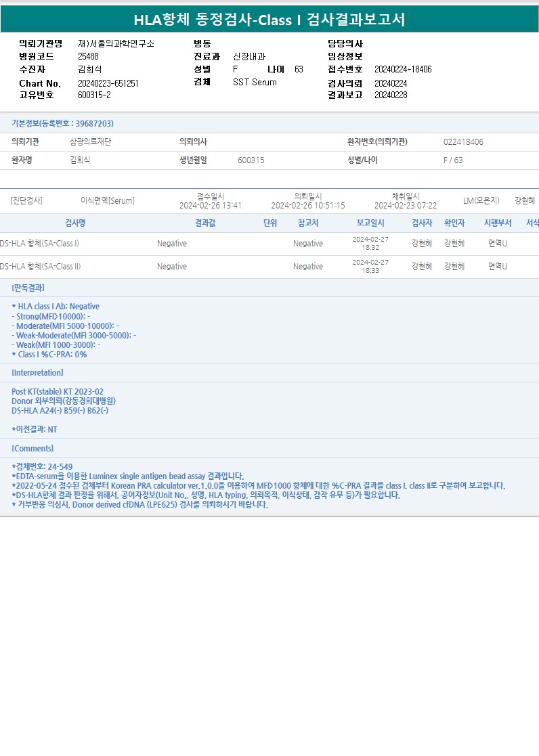Select test name DS-HLA 항체(SA-Class I)

39,244
